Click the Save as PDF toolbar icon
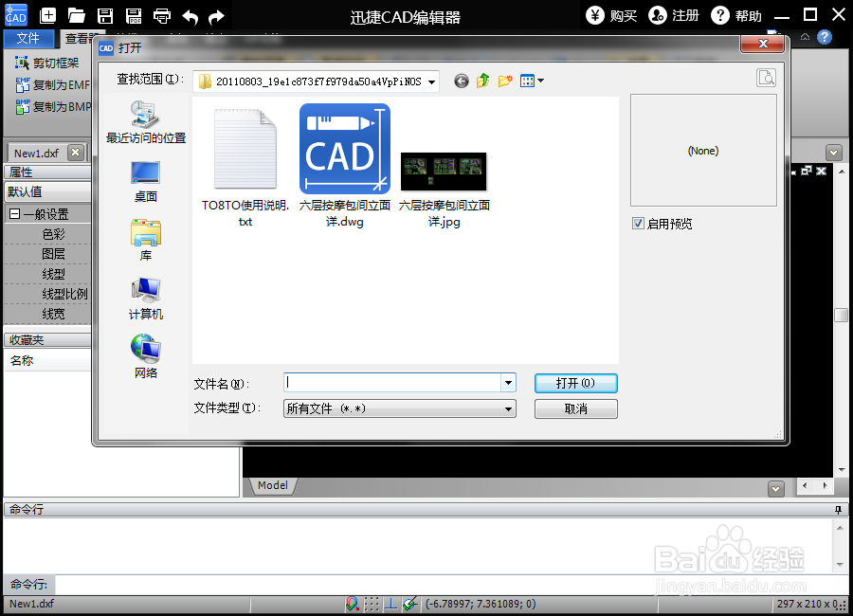Viewport: 853px width, 616px height. click(133, 15)
